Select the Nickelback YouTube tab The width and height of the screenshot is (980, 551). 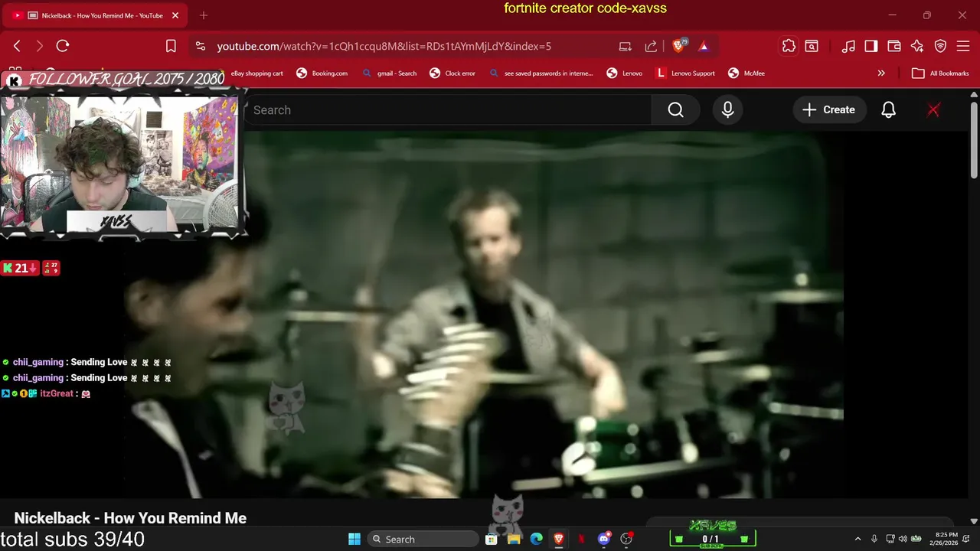pyautogui.click(x=96, y=15)
